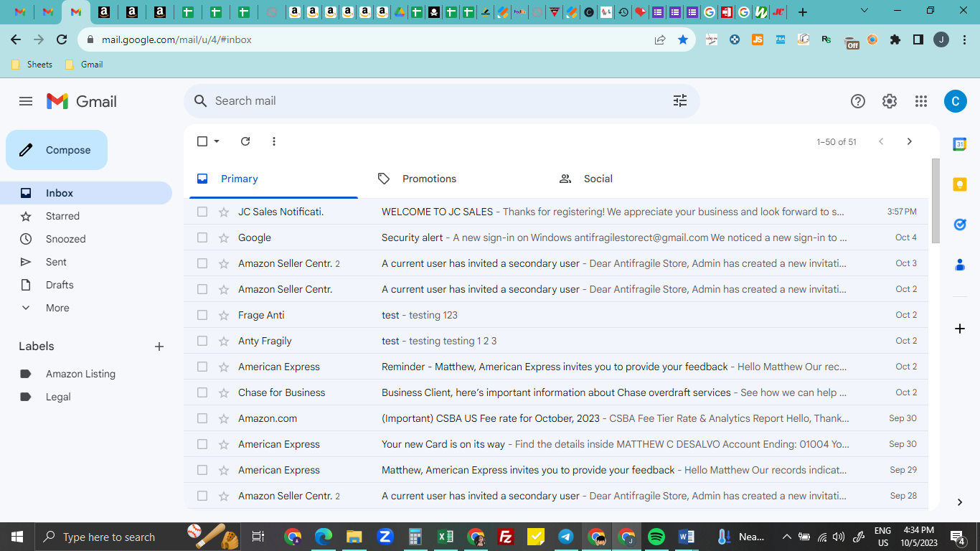Check the Anty Fragily email checkbox

[x=202, y=341]
